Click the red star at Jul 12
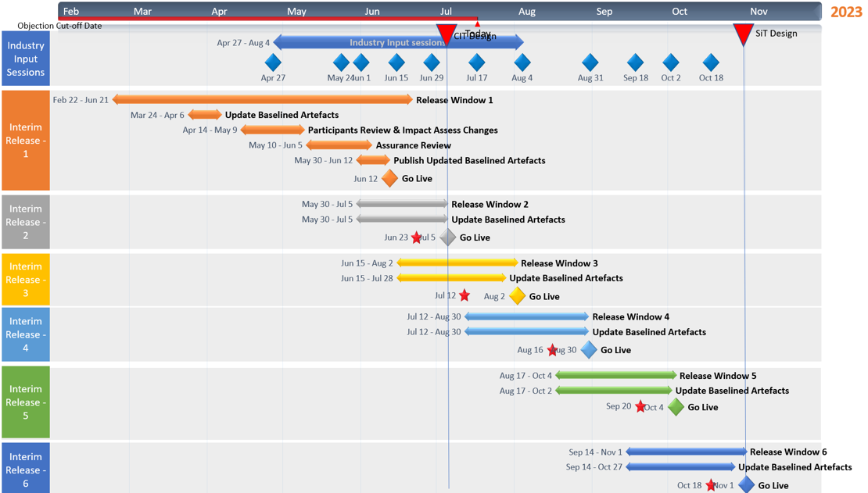Image resolution: width=868 pixels, height=493 pixels. pyautogui.click(x=464, y=295)
